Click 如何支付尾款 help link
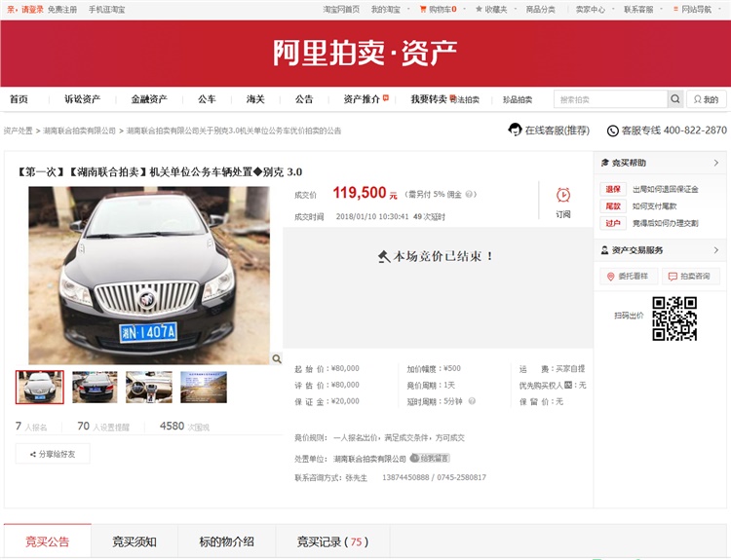This screenshot has width=731, height=560. [655, 205]
